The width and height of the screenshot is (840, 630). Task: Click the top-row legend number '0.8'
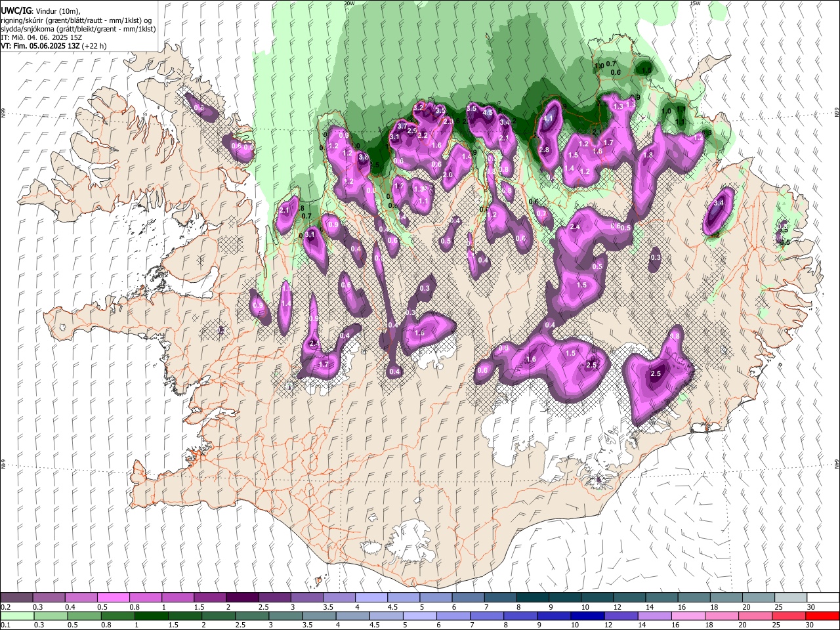[x=135, y=607]
